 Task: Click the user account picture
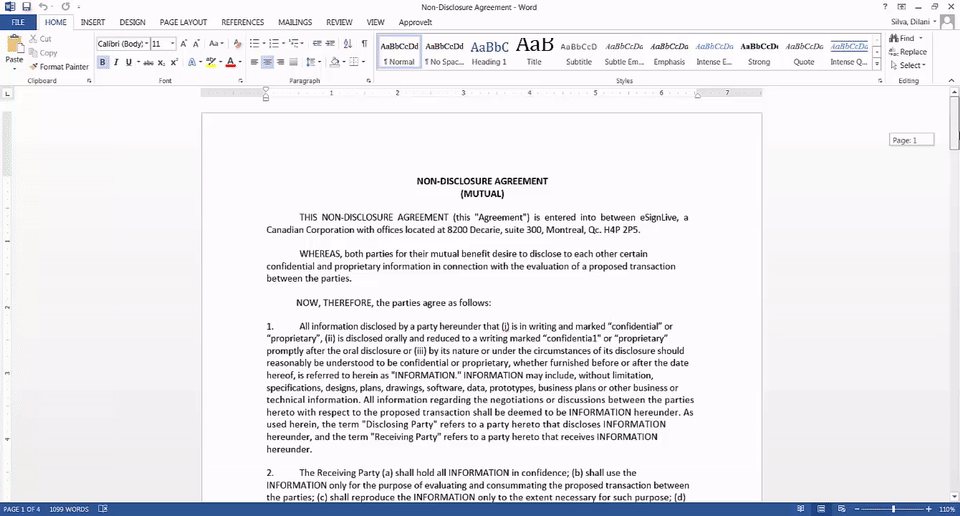[947, 22]
